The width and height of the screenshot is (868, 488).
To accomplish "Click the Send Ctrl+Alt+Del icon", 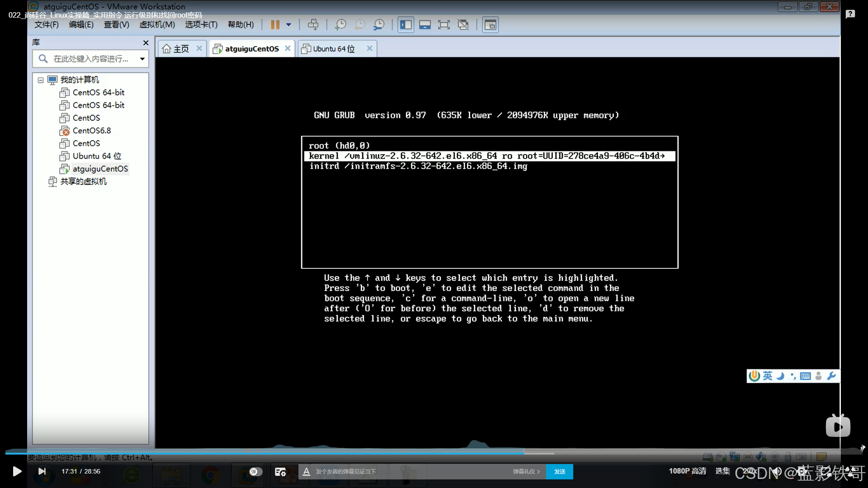I will 313,25.
